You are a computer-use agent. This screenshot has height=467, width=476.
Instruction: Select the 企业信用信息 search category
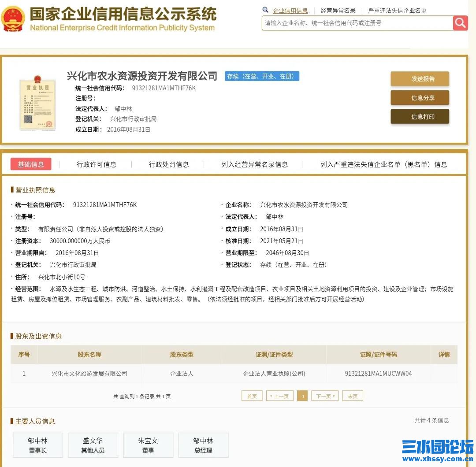coord(290,11)
